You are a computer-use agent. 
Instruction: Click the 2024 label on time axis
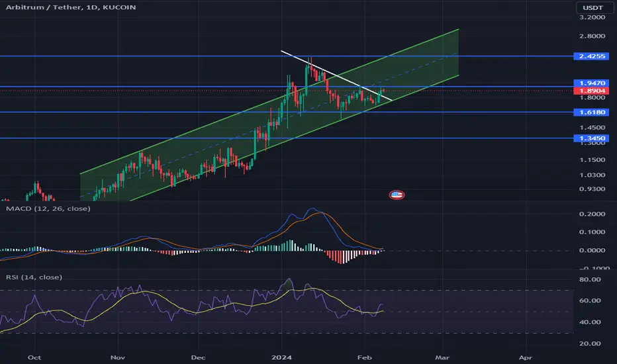(x=282, y=357)
